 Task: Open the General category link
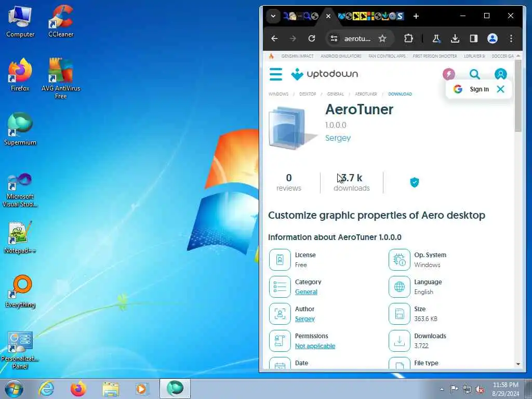click(x=306, y=292)
